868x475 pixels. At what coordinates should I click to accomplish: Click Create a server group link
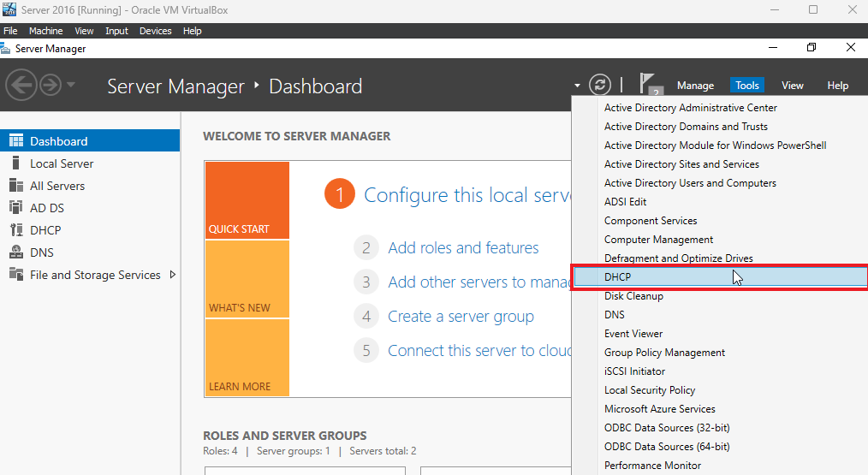coord(461,316)
